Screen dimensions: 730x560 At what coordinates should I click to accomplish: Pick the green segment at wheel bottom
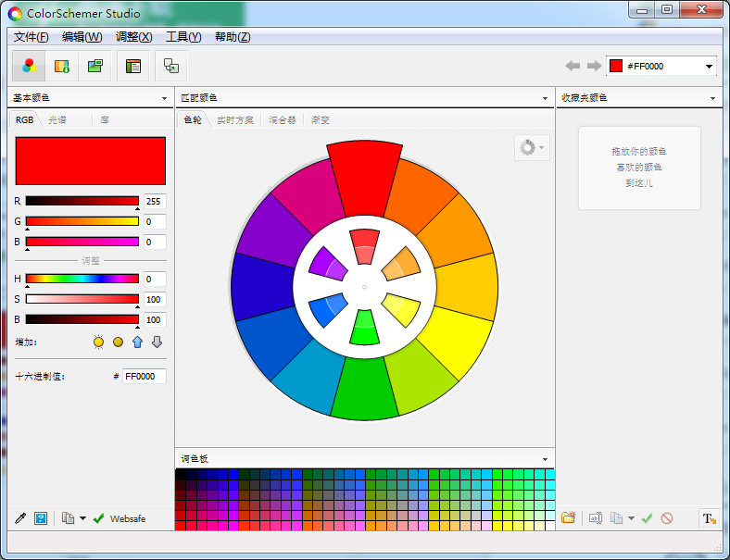364,390
